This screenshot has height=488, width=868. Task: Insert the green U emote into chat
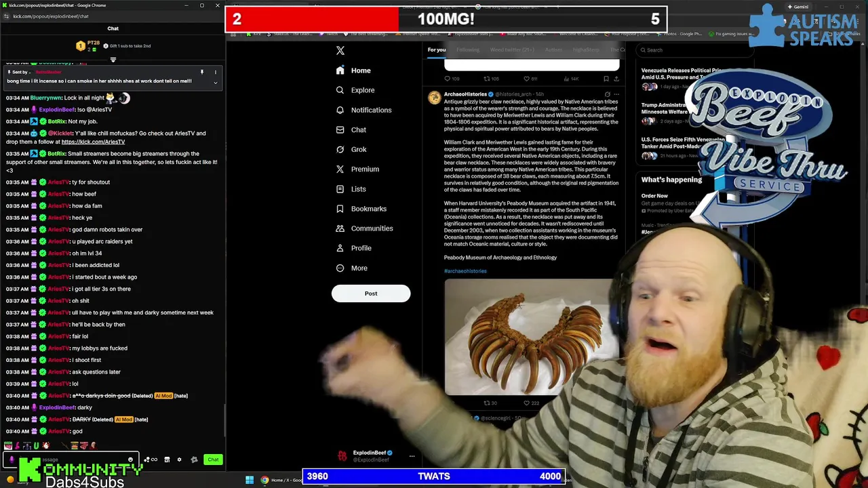click(x=36, y=445)
